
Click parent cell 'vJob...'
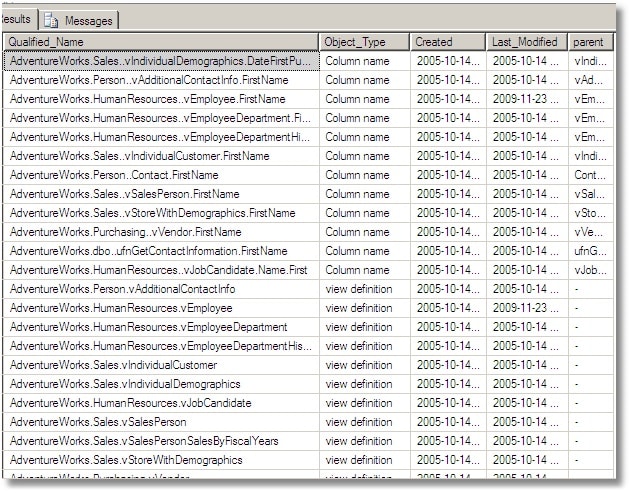591,270
